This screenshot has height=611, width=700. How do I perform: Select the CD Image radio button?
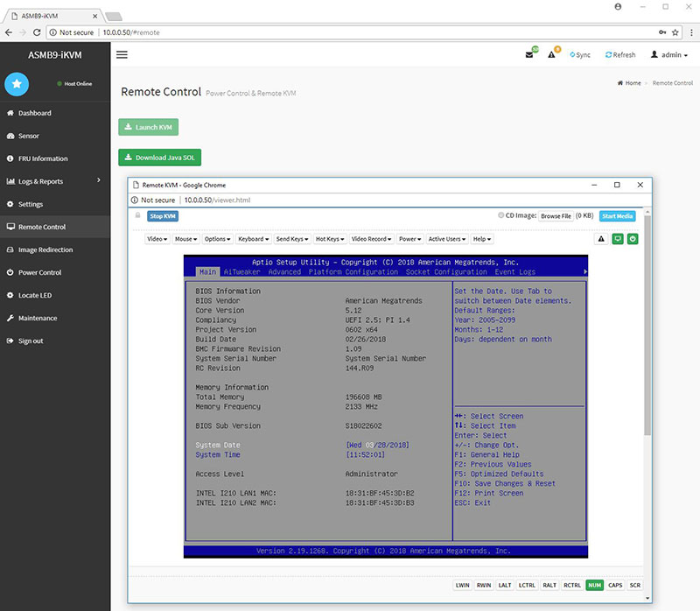click(500, 215)
